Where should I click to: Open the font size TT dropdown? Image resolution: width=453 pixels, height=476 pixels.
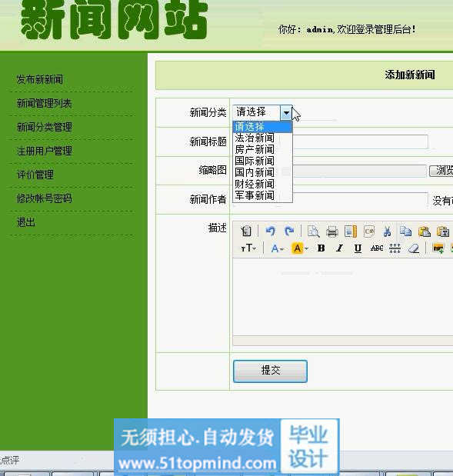pyautogui.click(x=248, y=248)
